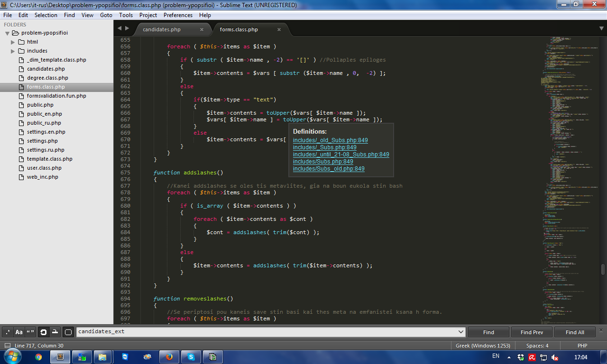Open includes/Subs.php:849 definition link
The width and height of the screenshot is (607, 364).
point(323,162)
